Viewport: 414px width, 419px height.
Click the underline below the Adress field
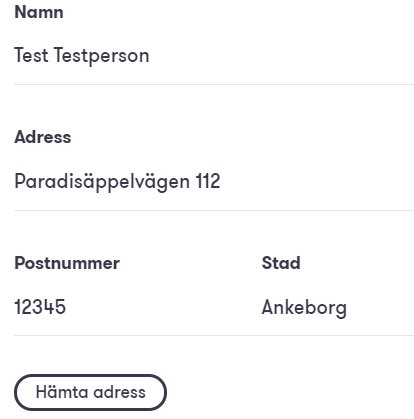[214, 210]
